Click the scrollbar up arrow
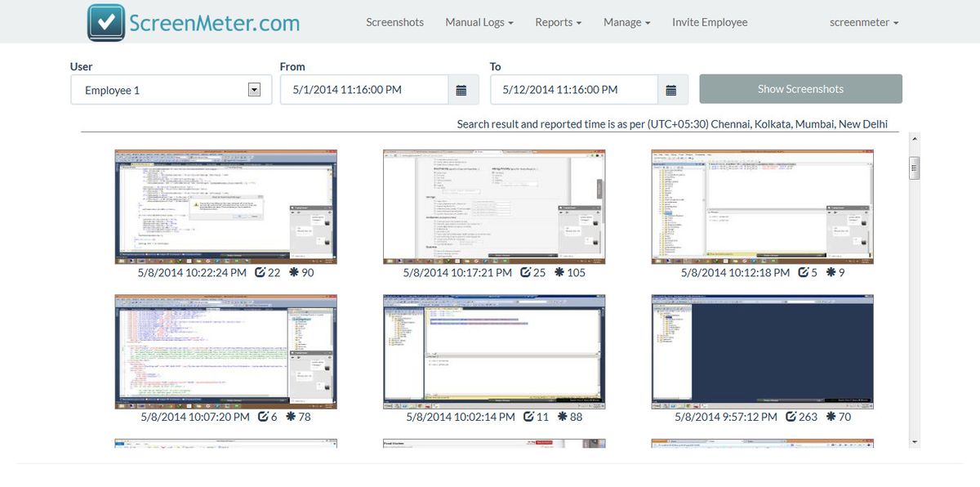This screenshot has height=487, width=980. [x=913, y=139]
